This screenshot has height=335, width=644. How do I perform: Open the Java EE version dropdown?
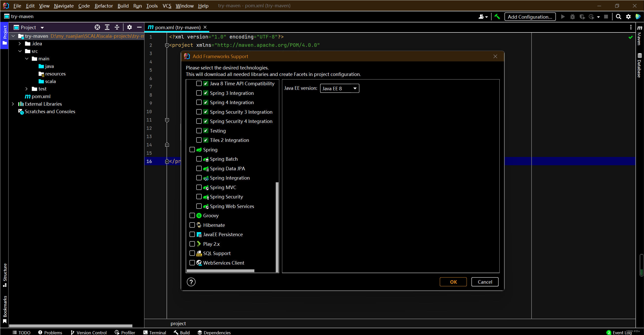[x=339, y=89]
